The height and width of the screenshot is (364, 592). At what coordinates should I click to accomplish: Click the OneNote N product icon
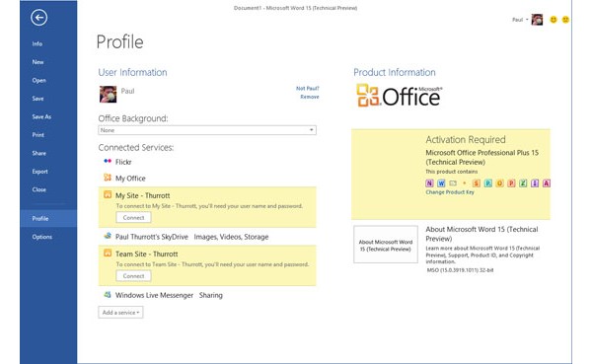pos(429,183)
